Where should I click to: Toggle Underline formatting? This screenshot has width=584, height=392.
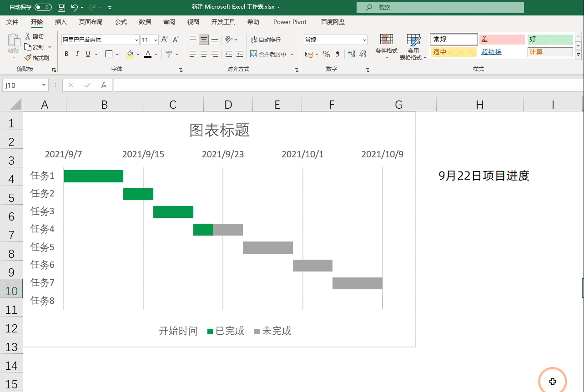(x=88, y=54)
